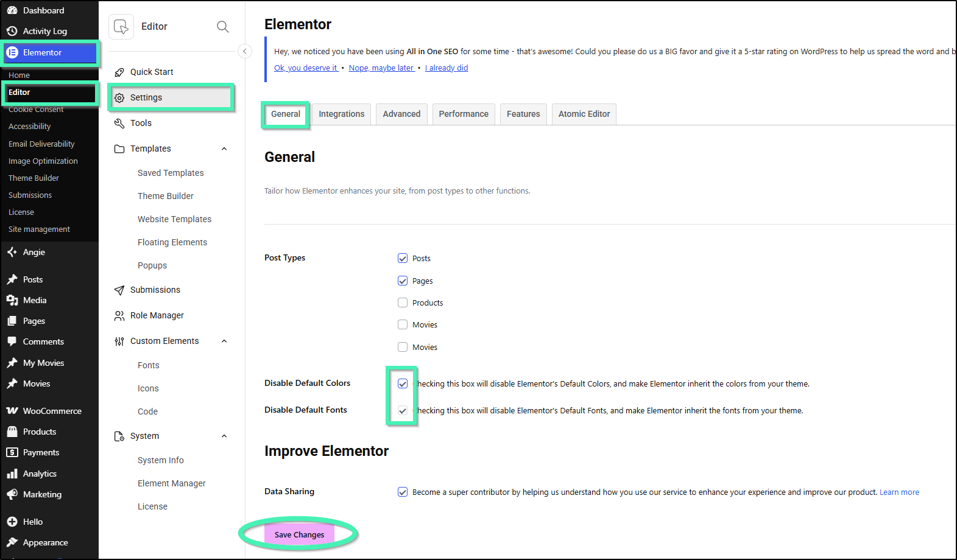Collapse the Custom Elements section chevron
The height and width of the screenshot is (560, 957).
coord(224,341)
